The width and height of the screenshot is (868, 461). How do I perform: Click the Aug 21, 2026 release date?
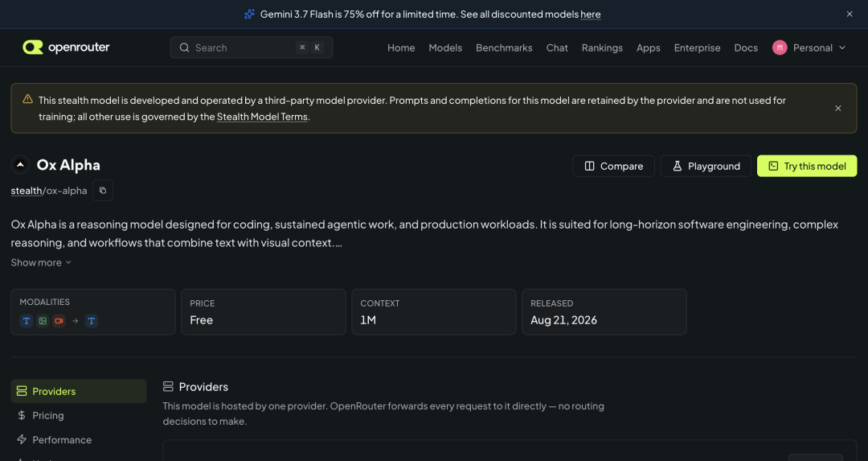563,320
